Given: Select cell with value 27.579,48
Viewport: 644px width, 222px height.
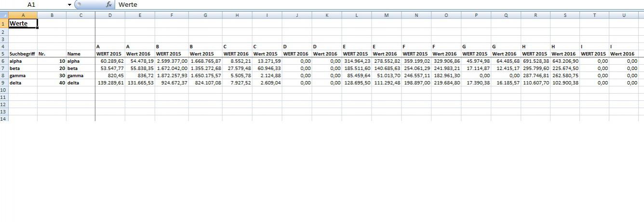Looking at the screenshot, I should click(x=238, y=69).
